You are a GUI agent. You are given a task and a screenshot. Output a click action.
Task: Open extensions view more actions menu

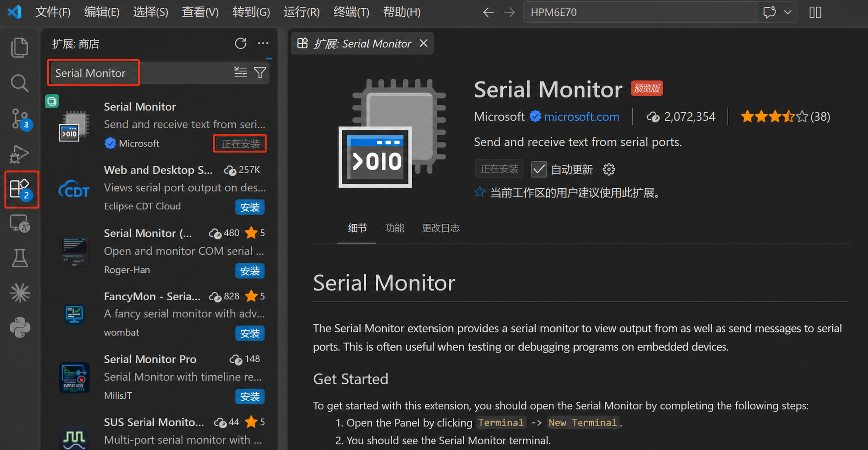pyautogui.click(x=263, y=44)
